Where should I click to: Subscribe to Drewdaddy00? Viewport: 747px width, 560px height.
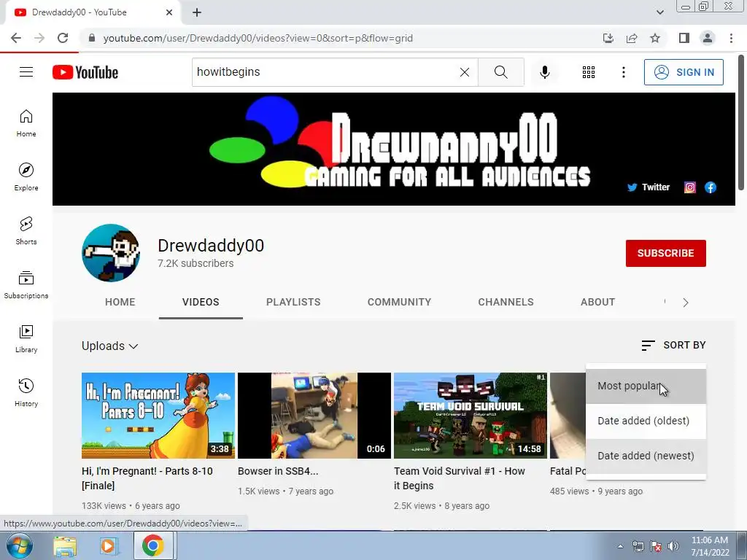(665, 253)
